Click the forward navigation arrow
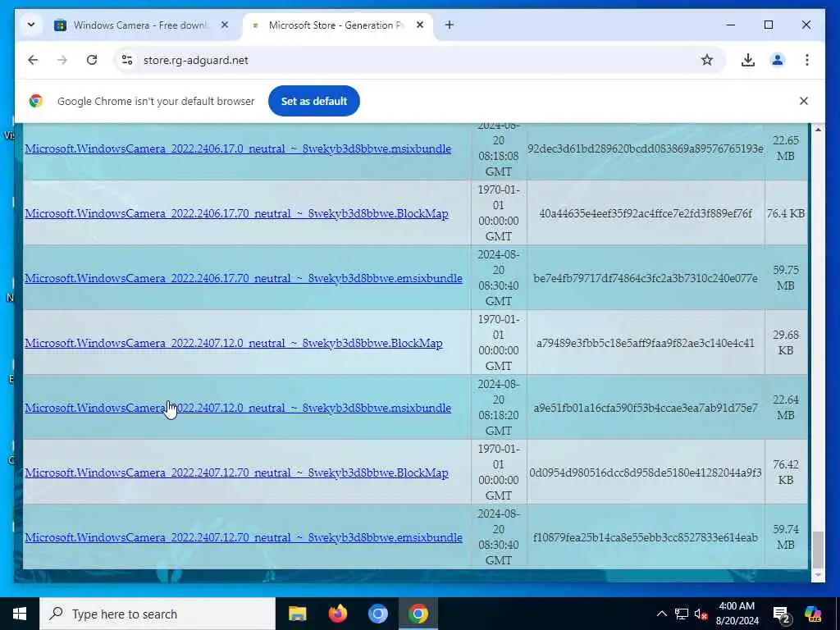 (62, 60)
